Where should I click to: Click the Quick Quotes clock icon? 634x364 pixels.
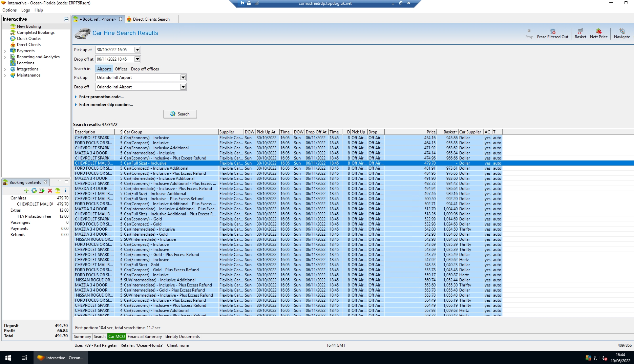click(13, 39)
